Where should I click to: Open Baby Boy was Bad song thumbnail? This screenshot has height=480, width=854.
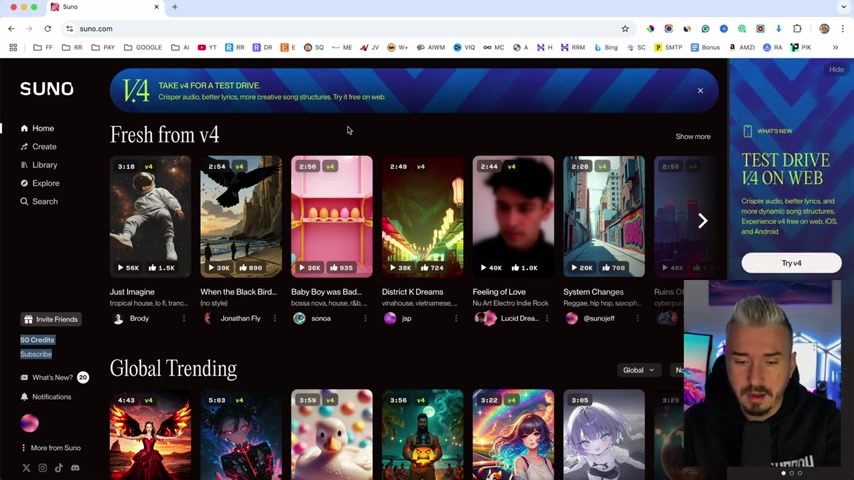pos(332,216)
